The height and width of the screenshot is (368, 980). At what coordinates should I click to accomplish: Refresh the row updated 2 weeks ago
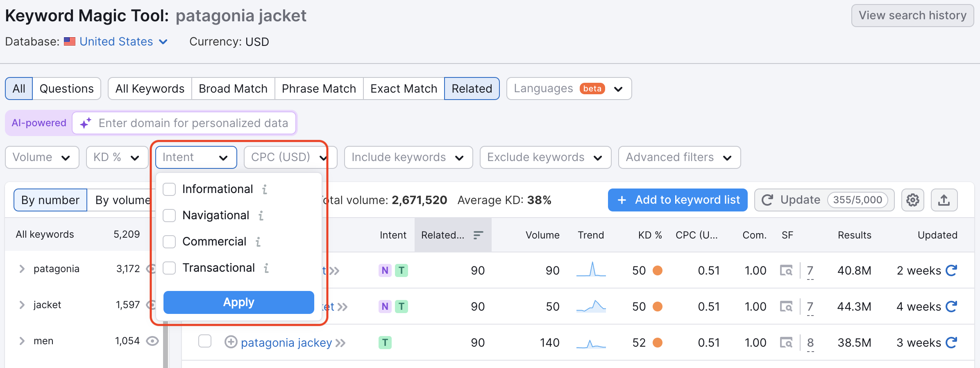(951, 270)
